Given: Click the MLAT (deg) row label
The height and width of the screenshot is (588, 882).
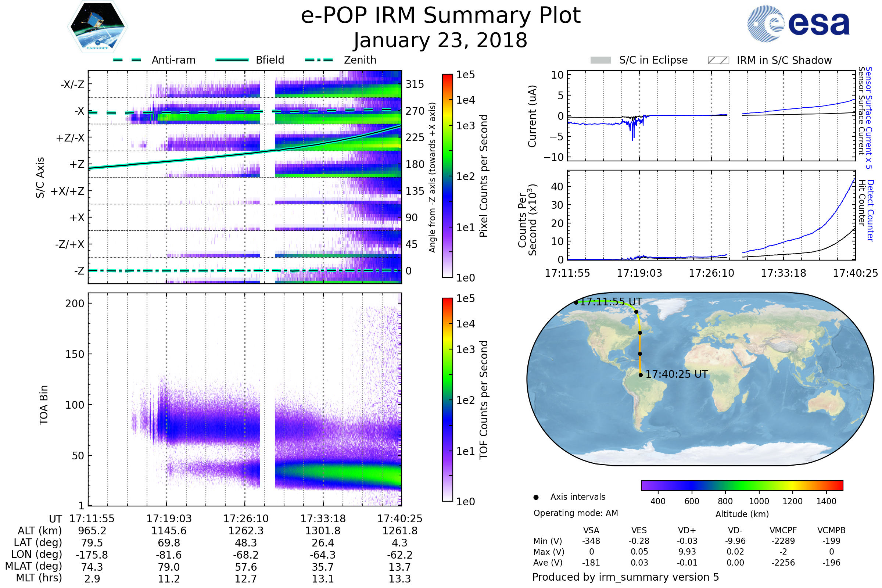Looking at the screenshot, I should [33, 566].
